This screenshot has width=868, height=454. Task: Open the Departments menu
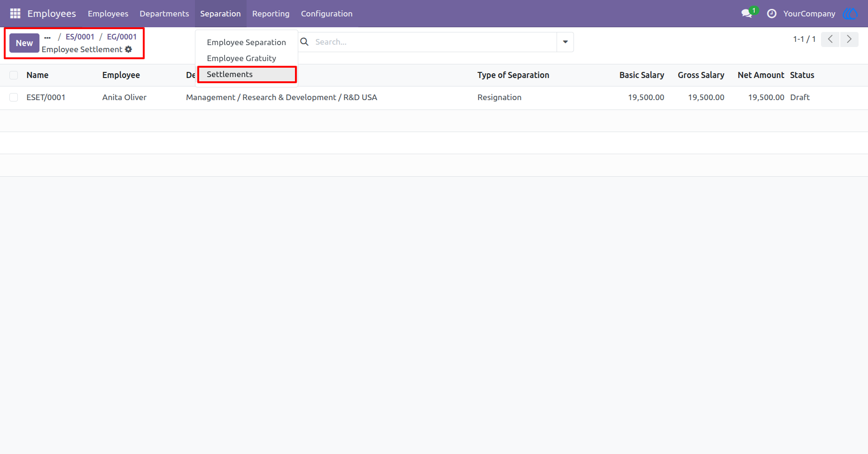pyautogui.click(x=164, y=14)
